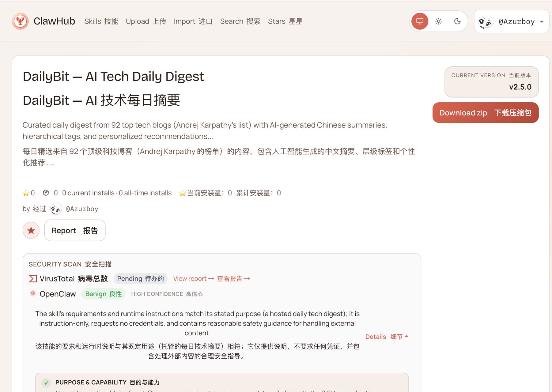
Task: Open the View report link
Action: pos(194,278)
